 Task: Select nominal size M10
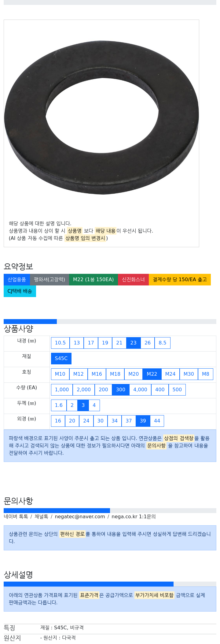click(x=60, y=374)
